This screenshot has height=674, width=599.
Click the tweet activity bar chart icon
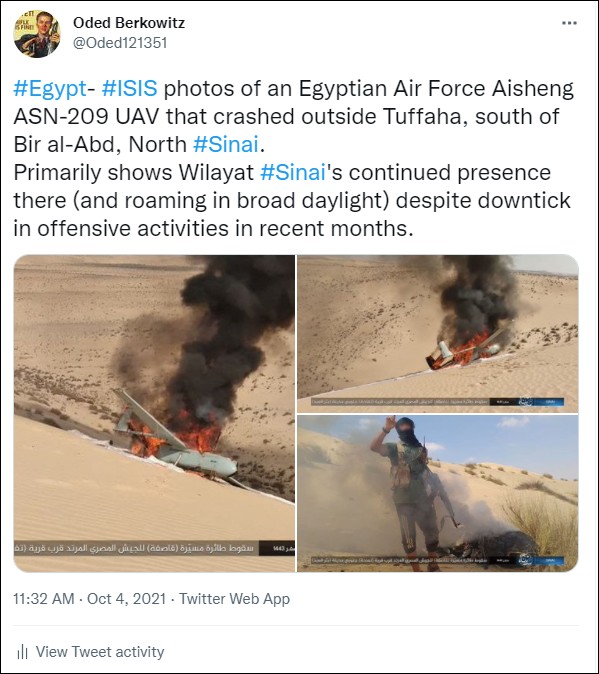22,652
